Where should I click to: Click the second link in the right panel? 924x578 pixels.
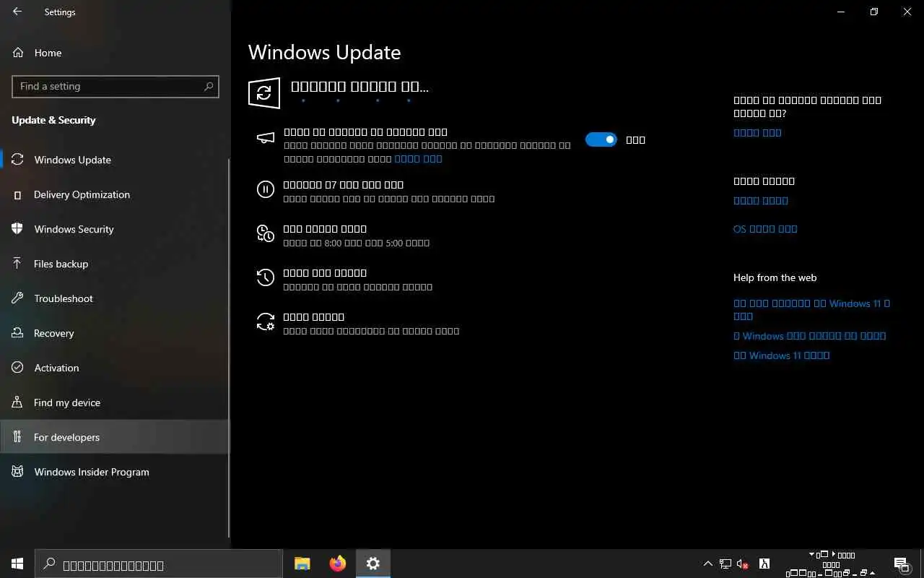coord(761,201)
